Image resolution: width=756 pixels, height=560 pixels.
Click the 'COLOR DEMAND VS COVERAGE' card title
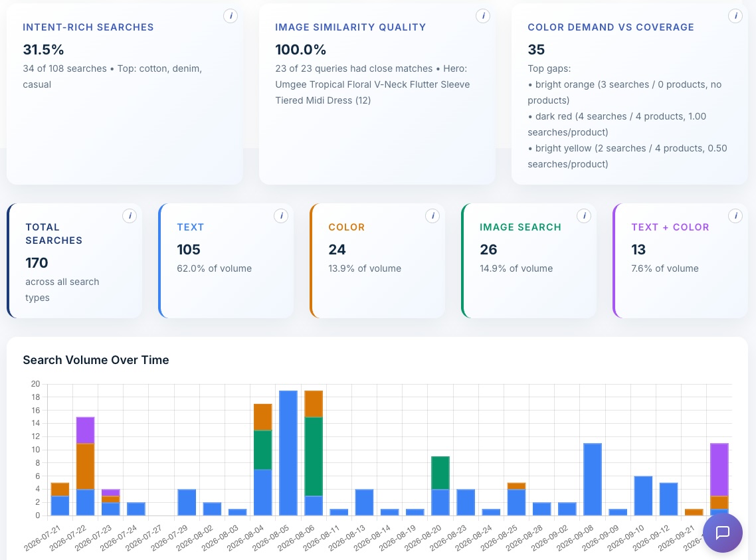pyautogui.click(x=611, y=27)
